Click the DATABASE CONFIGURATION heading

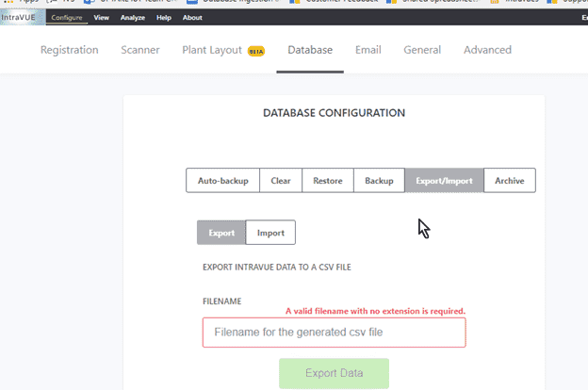335,113
